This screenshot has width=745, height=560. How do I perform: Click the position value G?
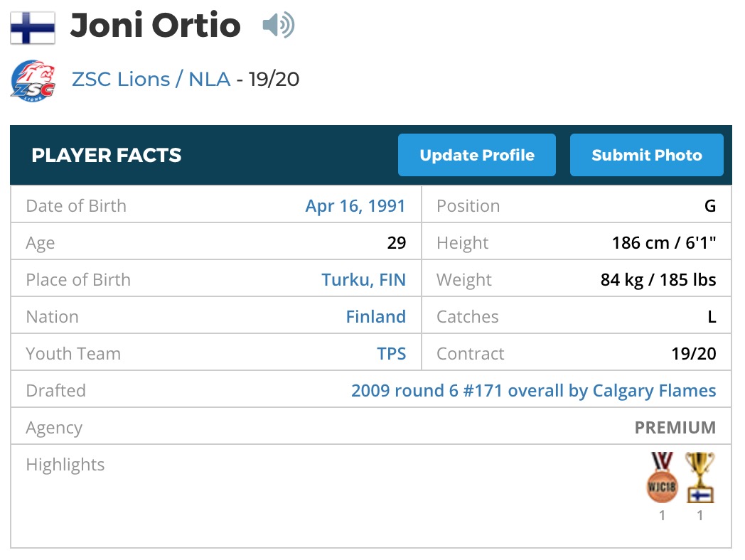tap(710, 205)
